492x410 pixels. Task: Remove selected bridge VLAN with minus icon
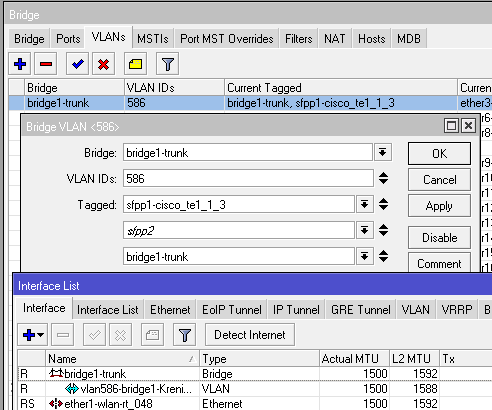coord(46,63)
